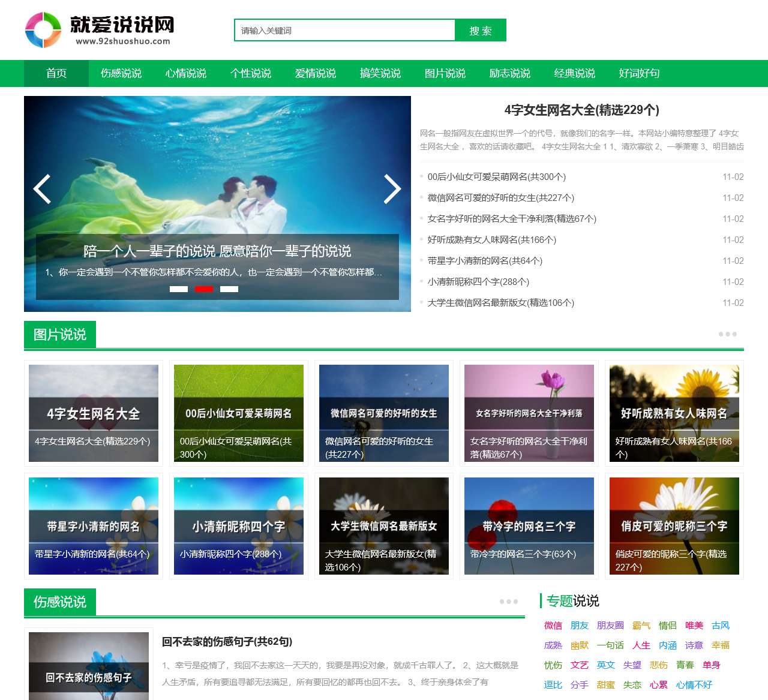Open the 女名字好听的网名大全干净利落 image card
Viewport: 768px width, 700px height.
click(x=529, y=413)
